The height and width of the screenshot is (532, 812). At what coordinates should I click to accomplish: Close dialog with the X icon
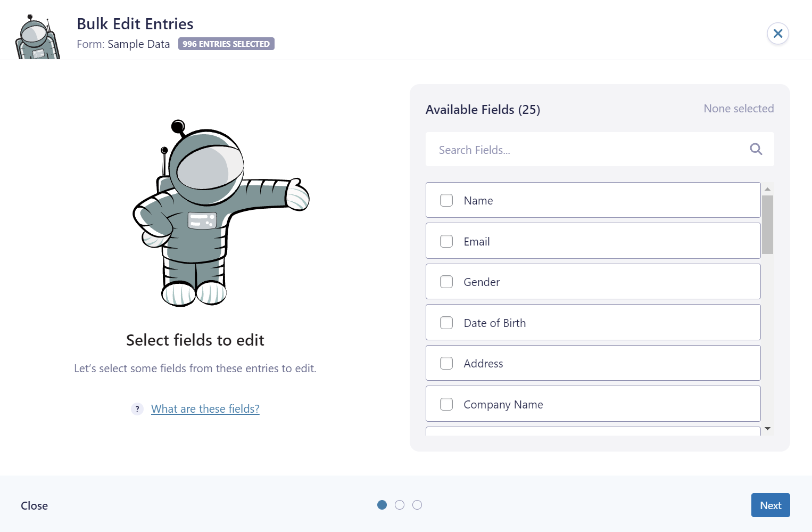tap(777, 34)
